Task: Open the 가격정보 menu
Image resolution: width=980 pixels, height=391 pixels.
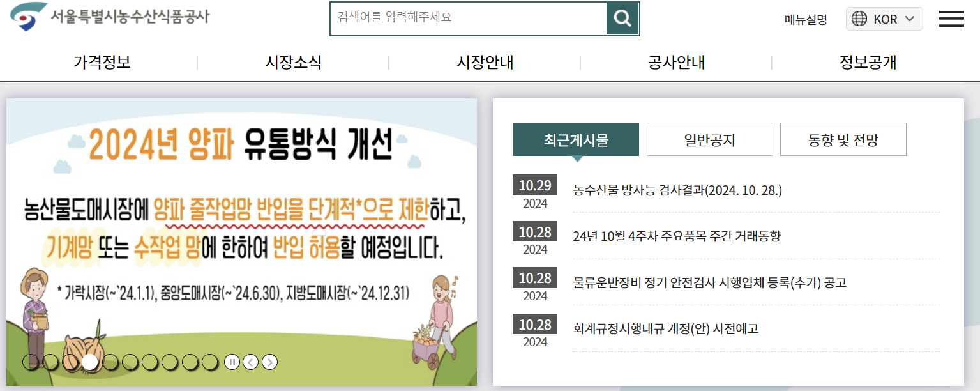Action: click(102, 63)
